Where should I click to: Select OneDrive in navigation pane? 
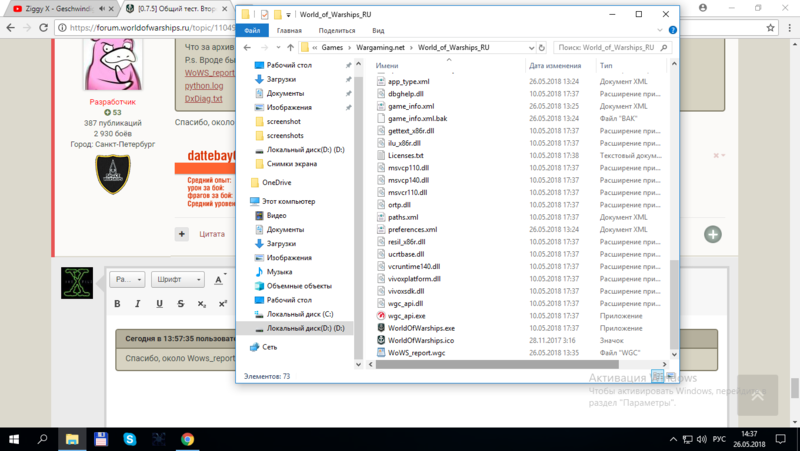tap(277, 183)
